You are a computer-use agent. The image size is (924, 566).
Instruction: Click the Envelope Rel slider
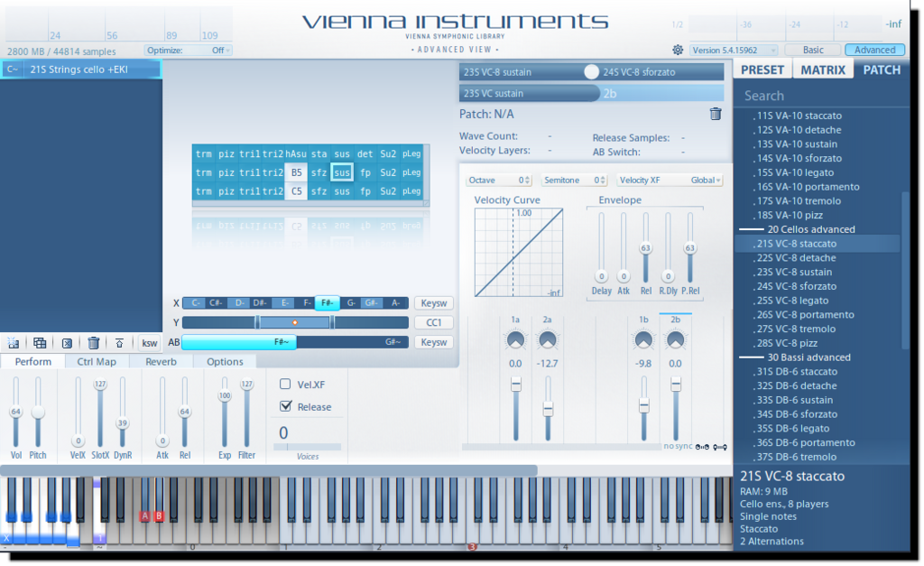(x=646, y=247)
